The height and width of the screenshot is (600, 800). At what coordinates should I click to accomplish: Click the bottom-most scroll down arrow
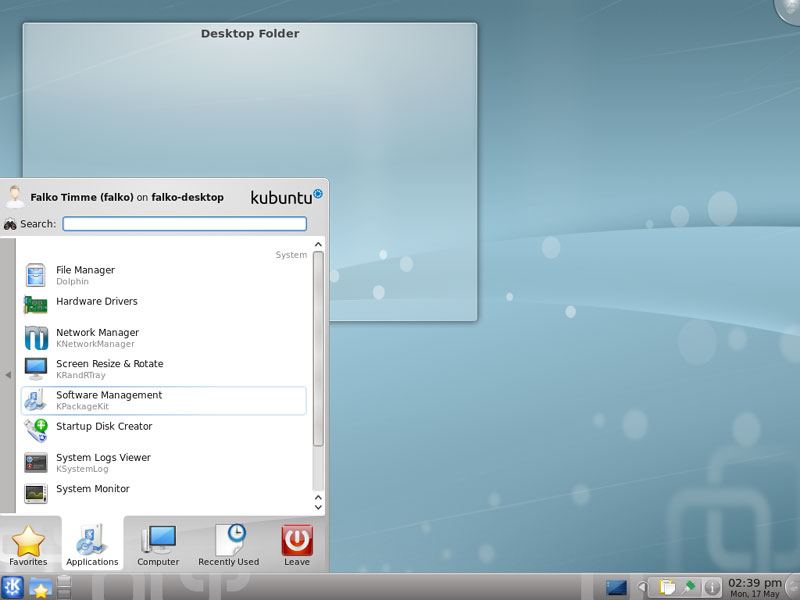point(318,507)
